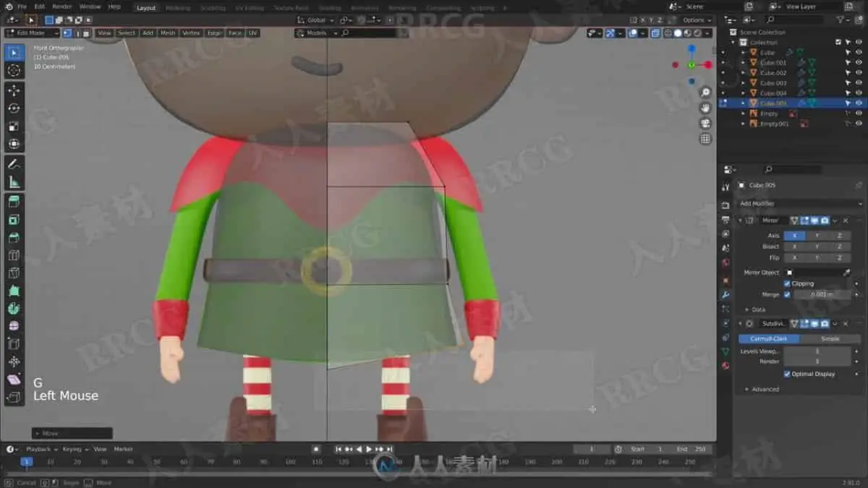Select the Poly Build tool

pos(14,291)
